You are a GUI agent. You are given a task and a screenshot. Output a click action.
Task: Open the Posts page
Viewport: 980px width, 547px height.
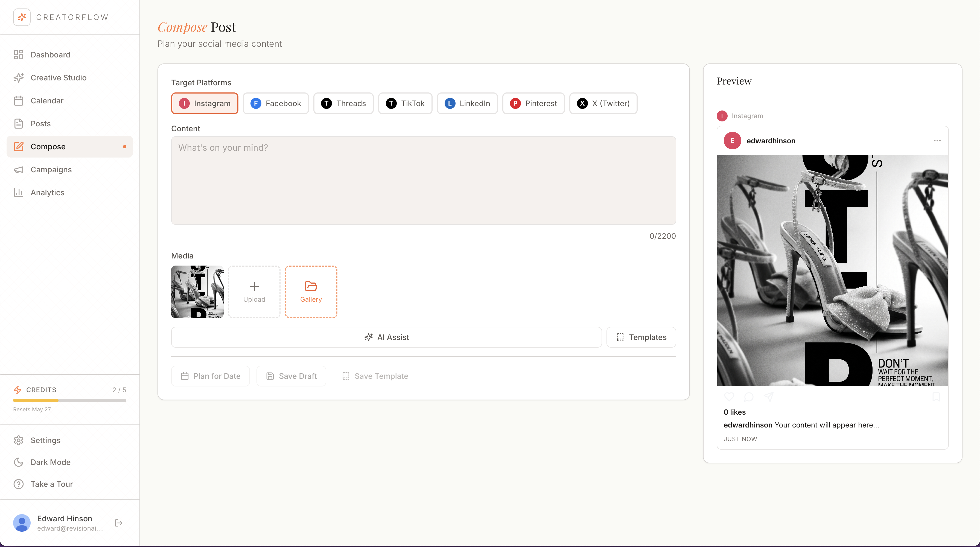coord(70,124)
